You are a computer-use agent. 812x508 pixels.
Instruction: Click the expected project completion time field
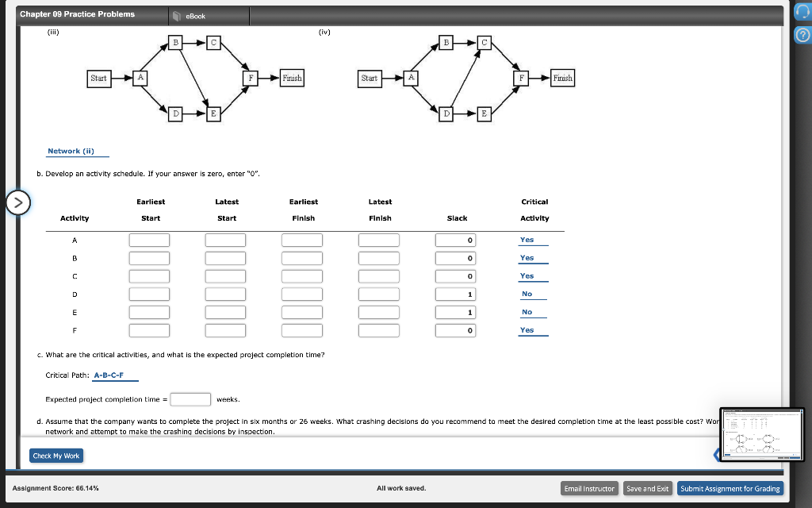click(x=190, y=398)
